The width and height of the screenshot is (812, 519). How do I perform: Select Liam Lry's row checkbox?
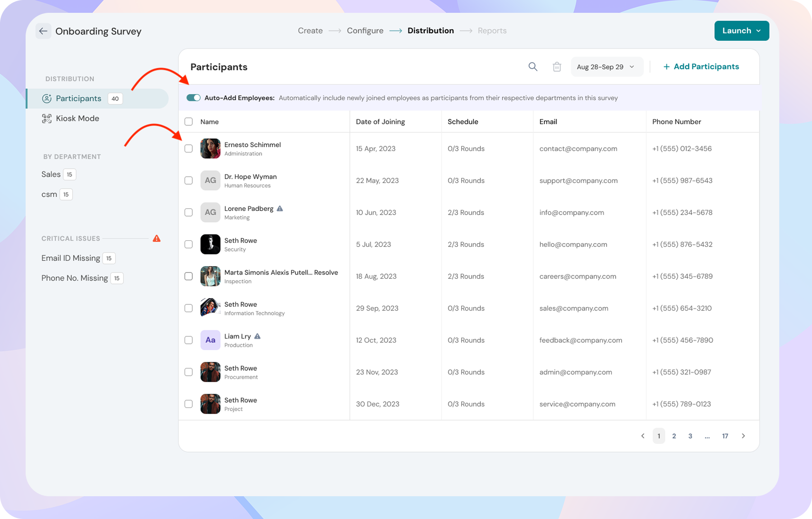pyautogui.click(x=188, y=340)
